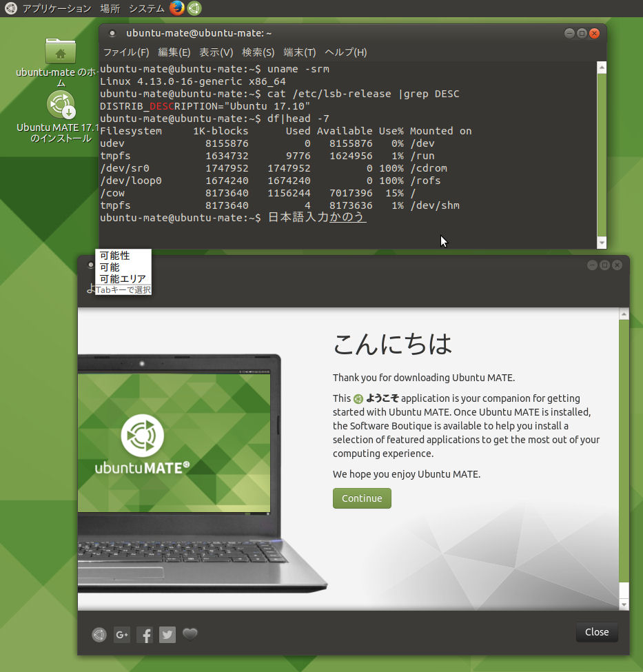Open 編集(E) menu in terminal
The image size is (643, 672).
[x=174, y=52]
